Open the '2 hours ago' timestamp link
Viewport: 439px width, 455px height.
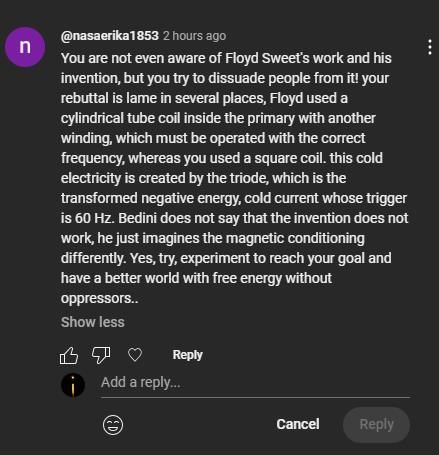[x=195, y=36]
